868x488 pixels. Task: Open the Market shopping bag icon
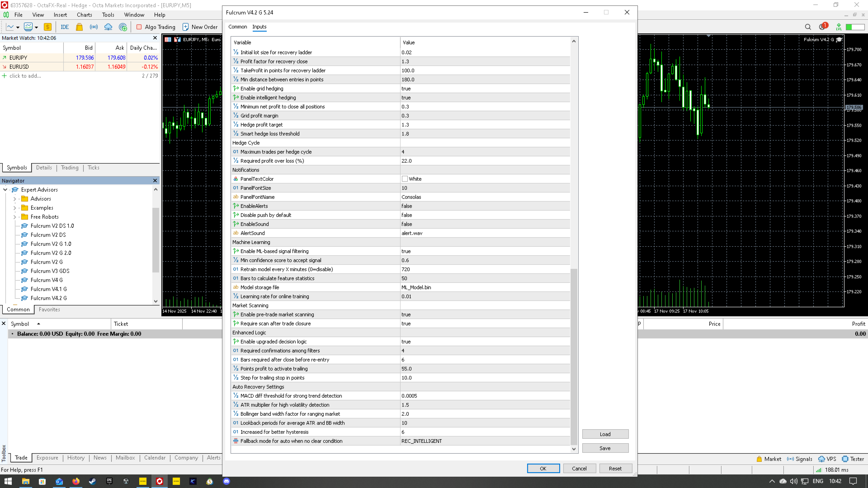(80, 27)
